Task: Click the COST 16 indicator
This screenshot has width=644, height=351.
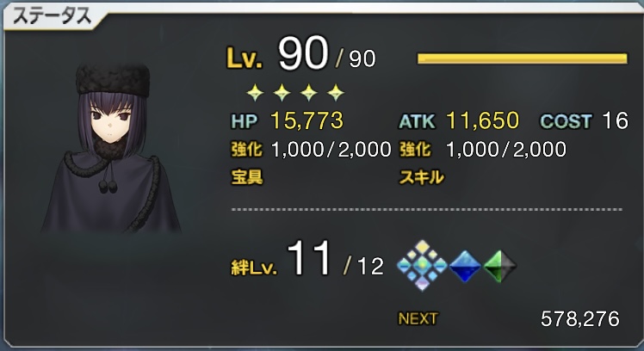Action: (x=584, y=120)
